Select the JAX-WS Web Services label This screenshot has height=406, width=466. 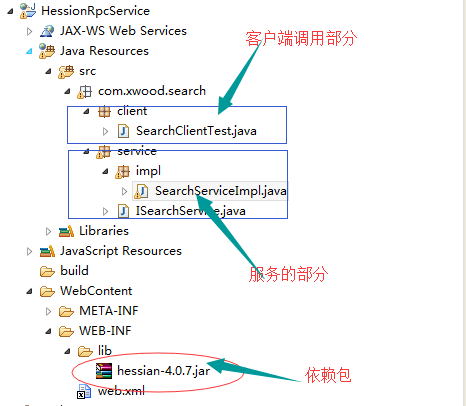(x=123, y=31)
